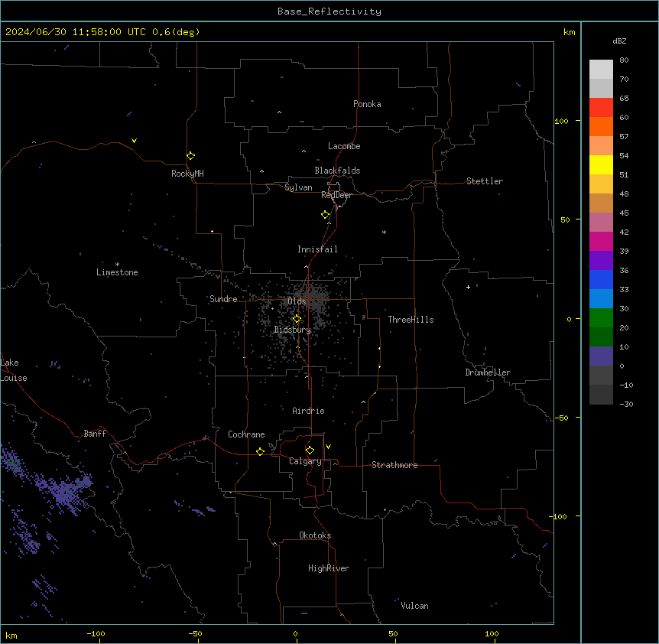
Task: Select the Innisfail label
Action: (317, 249)
